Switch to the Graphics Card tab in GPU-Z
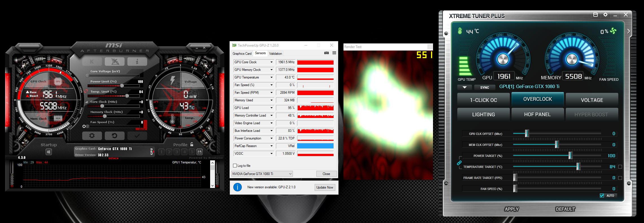Screen dimensions: 644x223 (x=242, y=53)
